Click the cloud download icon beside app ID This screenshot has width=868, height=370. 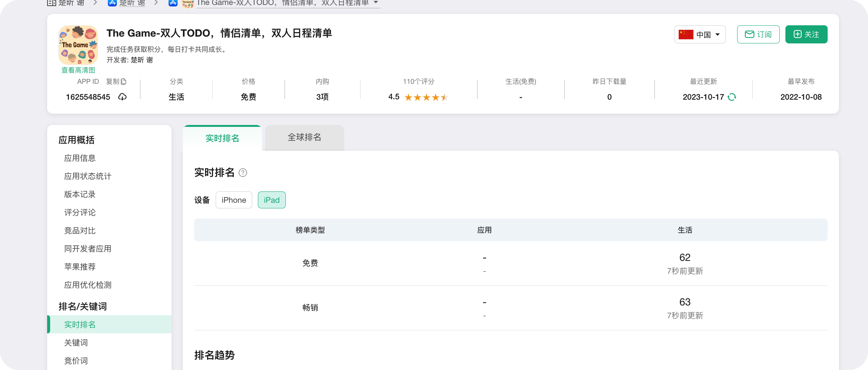coord(122,97)
